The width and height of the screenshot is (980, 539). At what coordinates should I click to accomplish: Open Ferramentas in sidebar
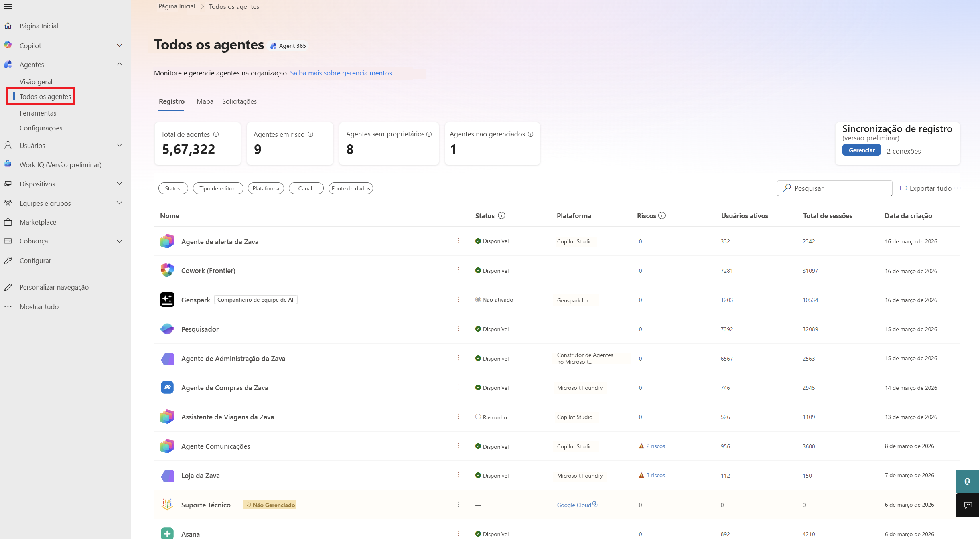(38, 113)
